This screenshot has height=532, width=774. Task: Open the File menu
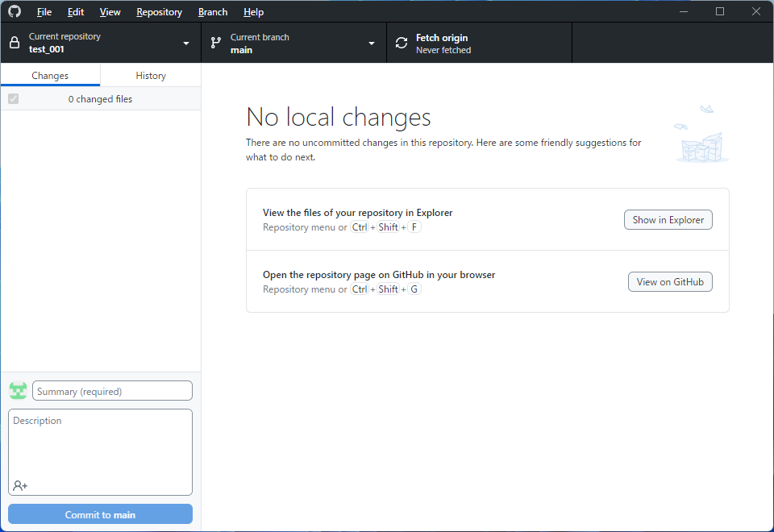tap(44, 12)
